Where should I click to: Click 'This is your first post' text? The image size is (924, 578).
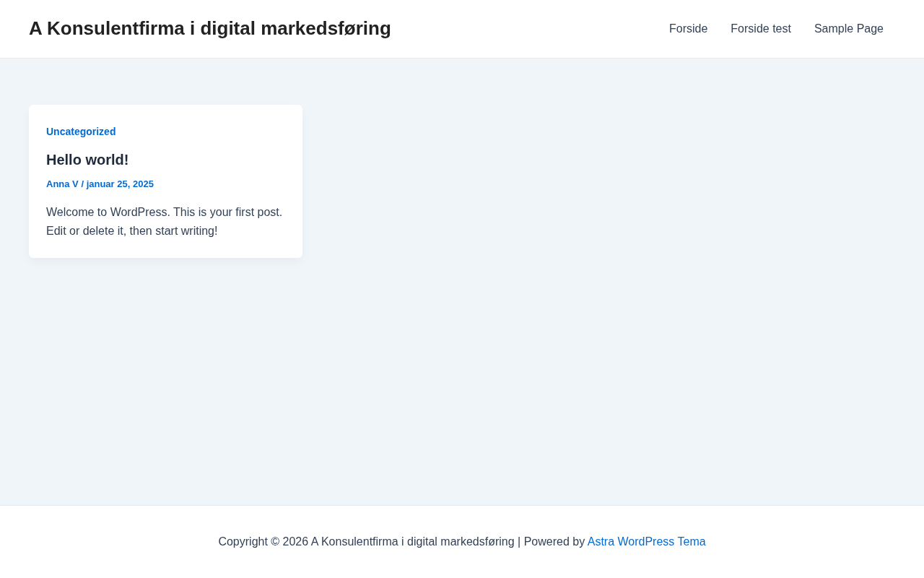click(x=227, y=212)
